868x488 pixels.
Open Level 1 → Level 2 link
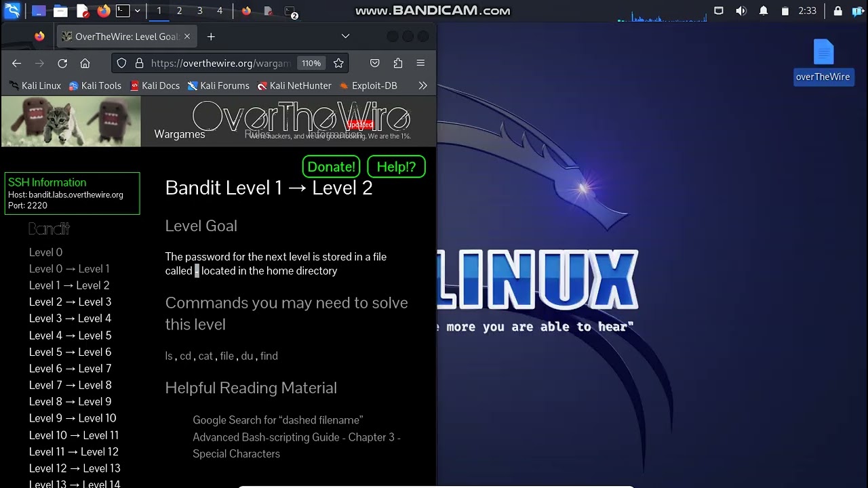click(69, 285)
